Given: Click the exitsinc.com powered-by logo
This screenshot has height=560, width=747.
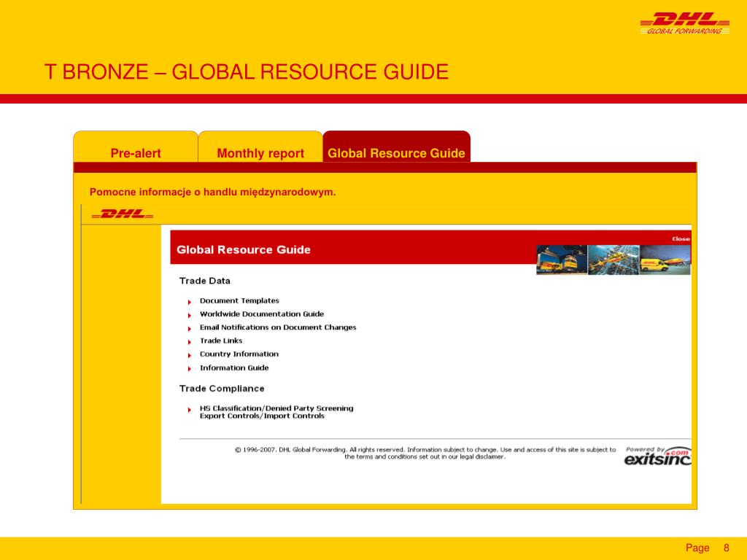Looking at the screenshot, I should click(x=657, y=456).
